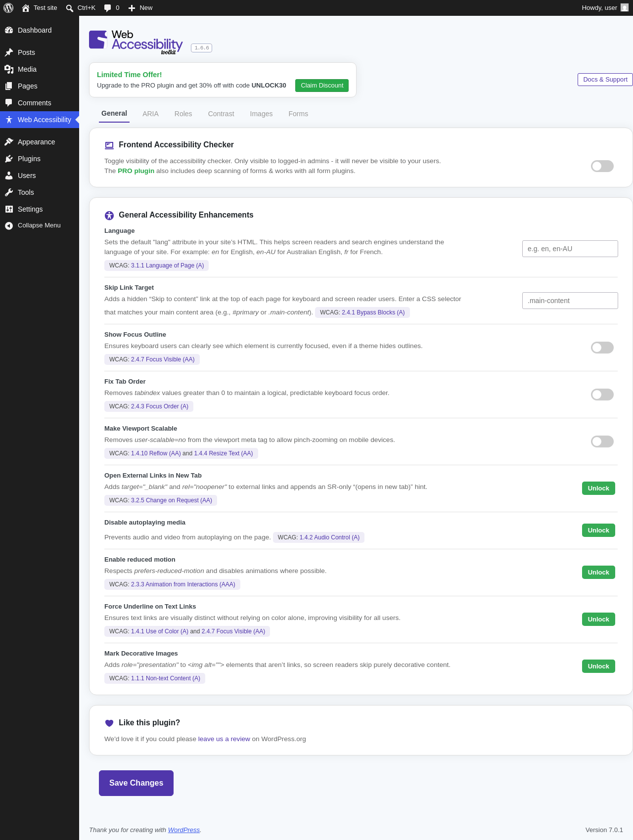Open the PRO plugin link
This screenshot has height=840, width=633.
tap(136, 171)
